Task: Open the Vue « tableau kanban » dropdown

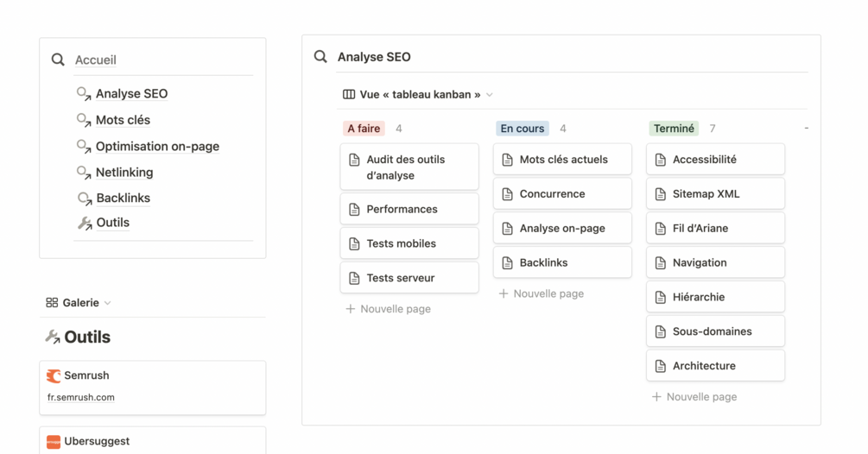Action: [x=489, y=95]
